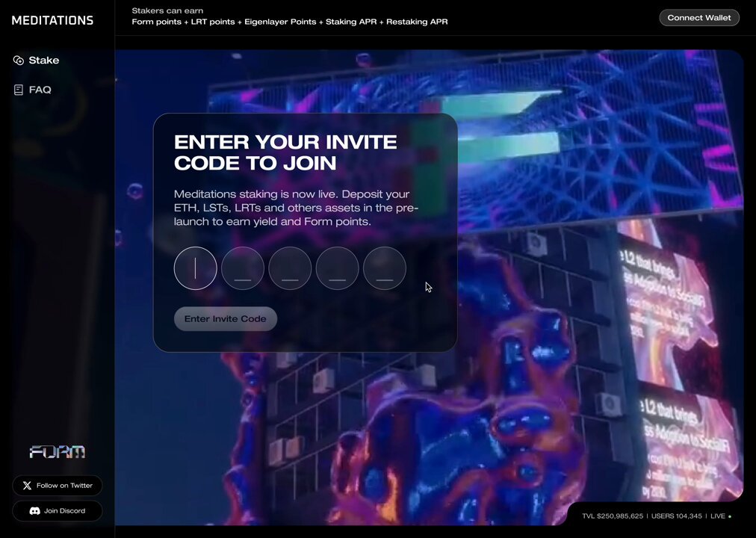Click the 'Meditations staking is now live' paragraph
Screen dimensions: 756x538
click(296, 208)
